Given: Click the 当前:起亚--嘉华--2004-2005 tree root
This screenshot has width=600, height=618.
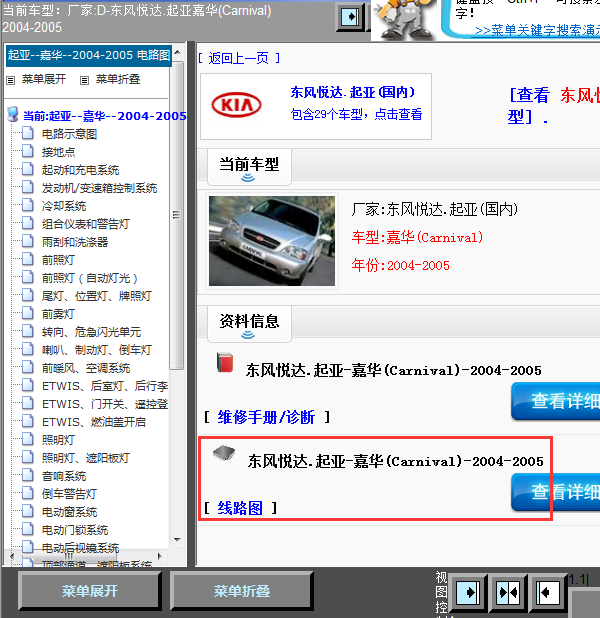Looking at the screenshot, I should click(x=104, y=116).
